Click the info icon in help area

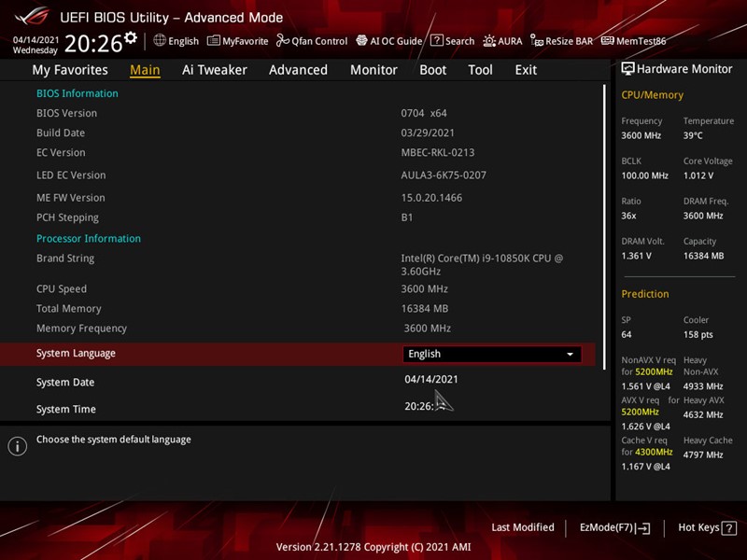pyautogui.click(x=17, y=446)
